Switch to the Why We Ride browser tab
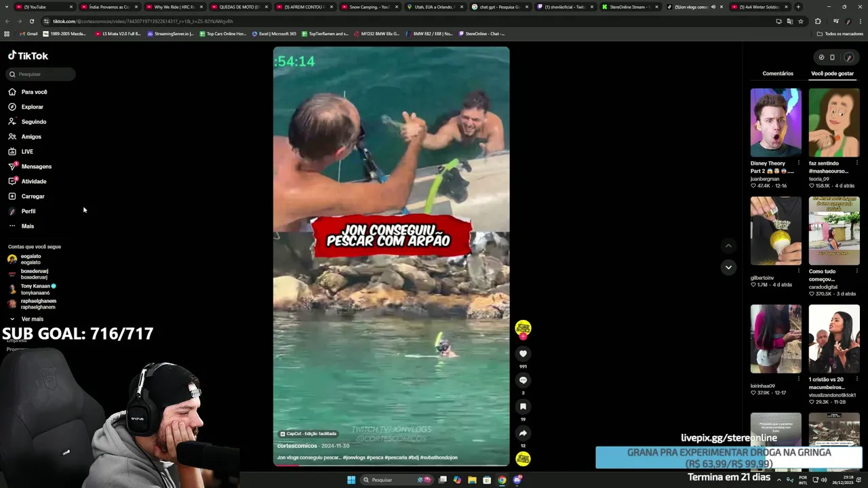This screenshot has height=488, width=868. tap(174, 7)
